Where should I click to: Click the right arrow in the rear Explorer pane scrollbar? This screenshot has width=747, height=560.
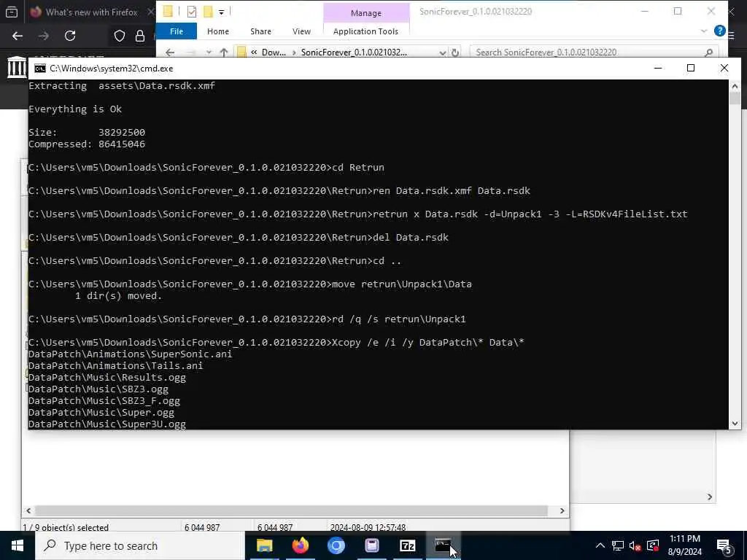pyautogui.click(x=710, y=497)
